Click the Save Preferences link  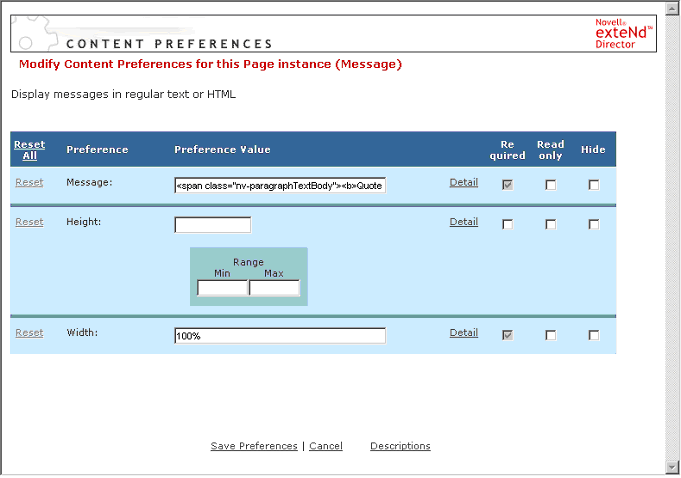(x=254, y=446)
